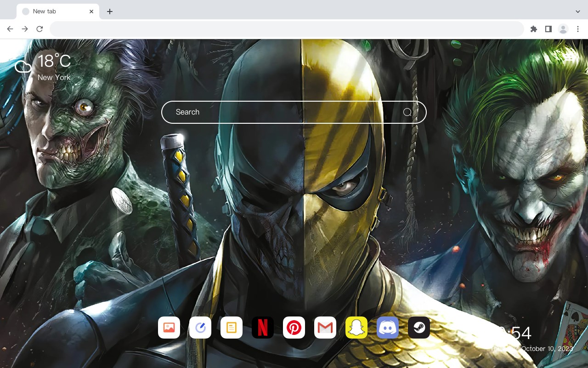Open the hamburger menu on the wallpaper

pos(569,57)
